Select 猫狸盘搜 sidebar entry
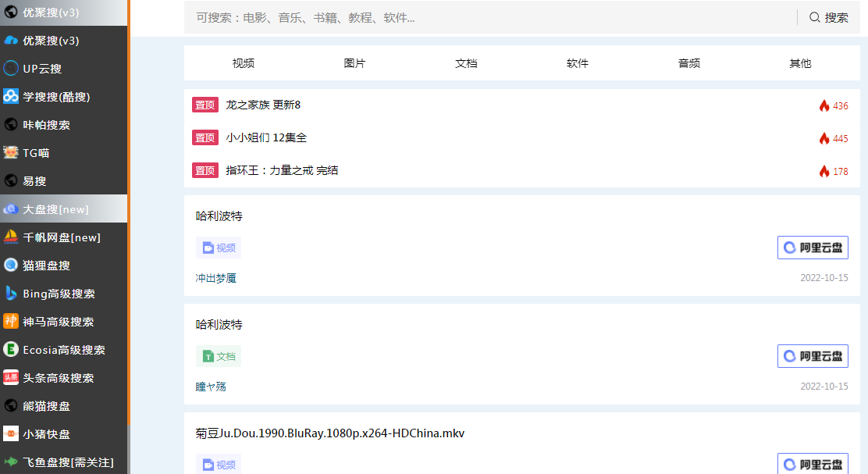868x474 pixels. [x=64, y=266]
